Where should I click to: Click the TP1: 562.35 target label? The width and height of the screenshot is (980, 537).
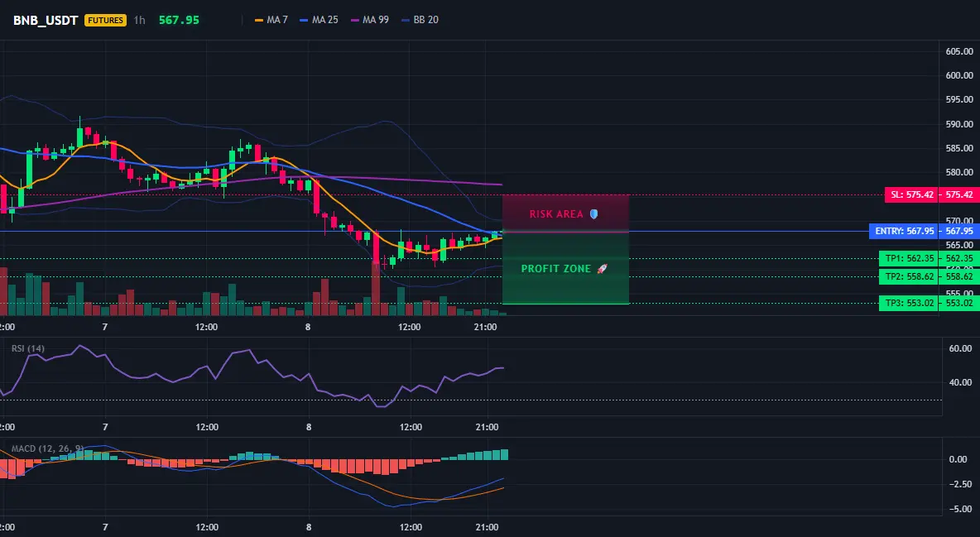908,258
